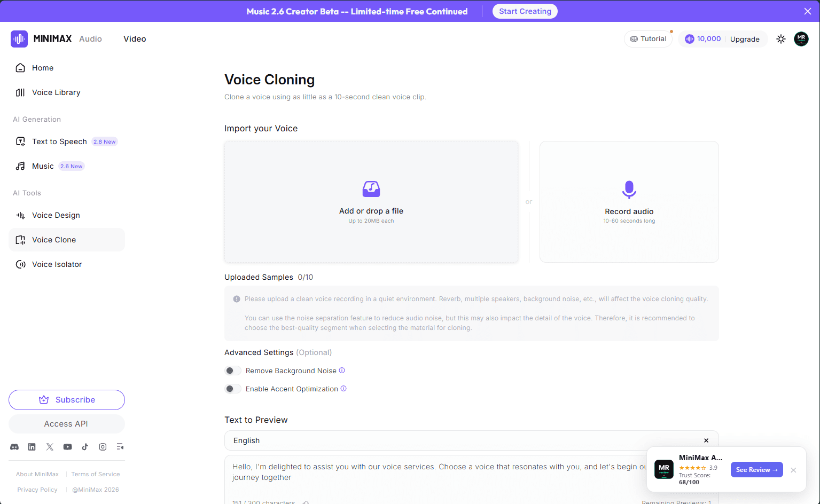The width and height of the screenshot is (820, 504).
Task: Click the Voice Isolator icon
Action: pyautogui.click(x=20, y=264)
